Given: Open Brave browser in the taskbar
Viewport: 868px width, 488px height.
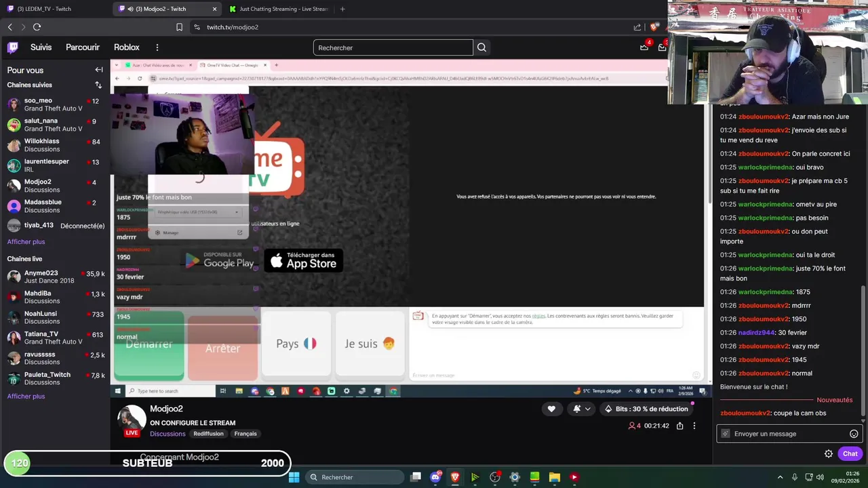Looking at the screenshot, I should [x=455, y=477].
